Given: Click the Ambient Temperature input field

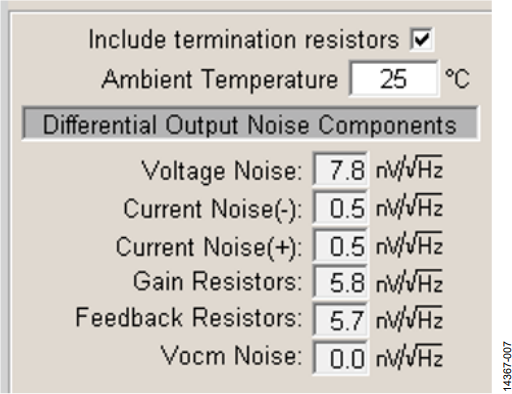Looking at the screenshot, I should coord(394,79).
